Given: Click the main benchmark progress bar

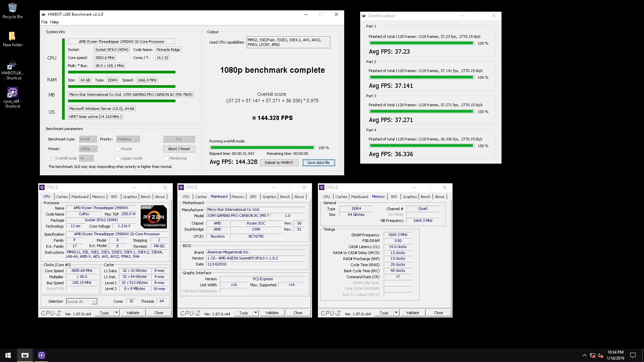Looking at the screenshot, I should tap(262, 147).
